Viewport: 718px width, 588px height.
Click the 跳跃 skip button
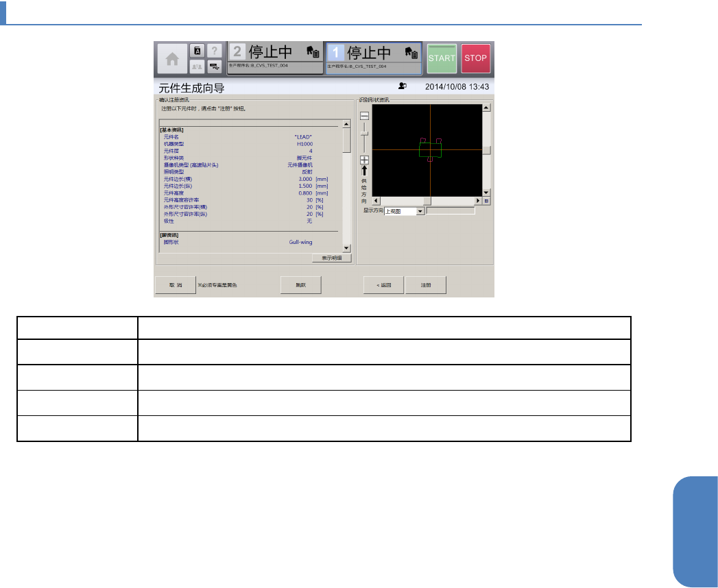(x=301, y=285)
